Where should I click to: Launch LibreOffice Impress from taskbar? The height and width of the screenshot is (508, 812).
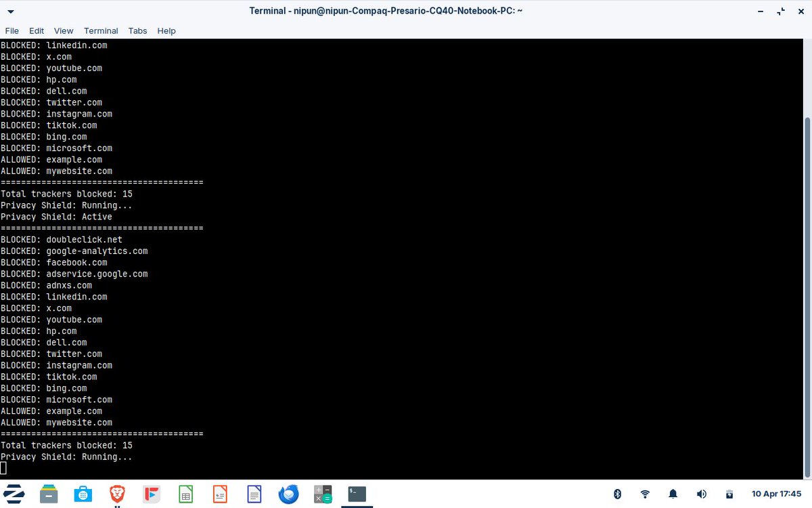pos(220,494)
